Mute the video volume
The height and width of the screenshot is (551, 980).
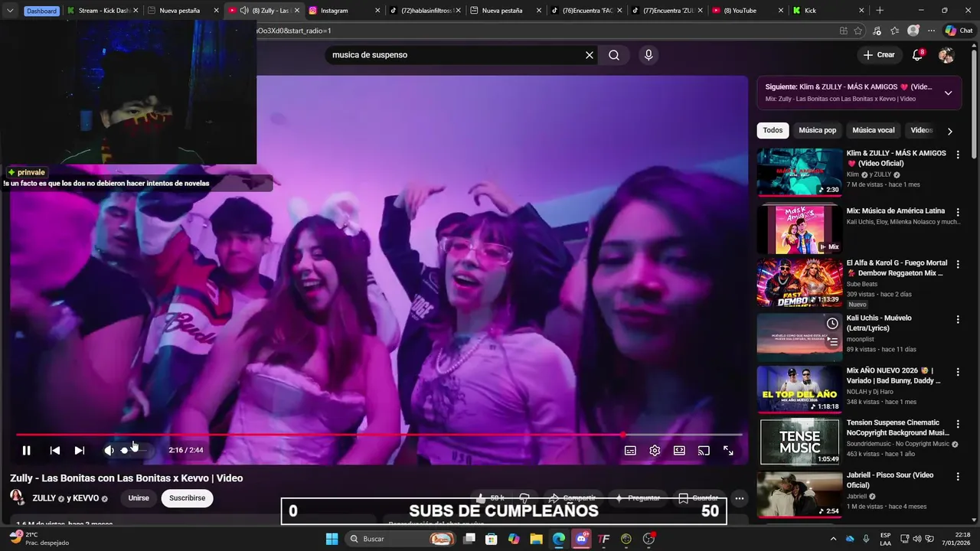[x=109, y=450]
